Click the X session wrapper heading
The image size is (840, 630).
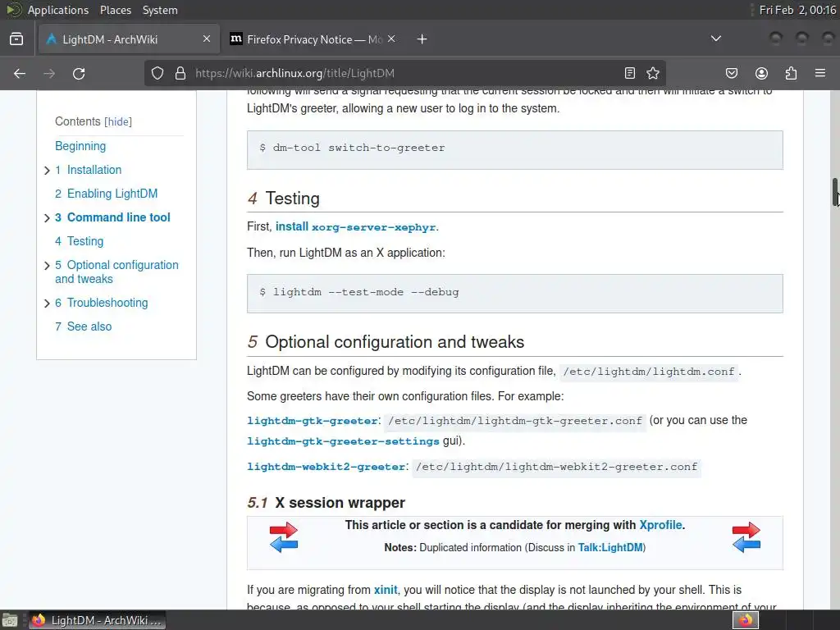point(340,503)
